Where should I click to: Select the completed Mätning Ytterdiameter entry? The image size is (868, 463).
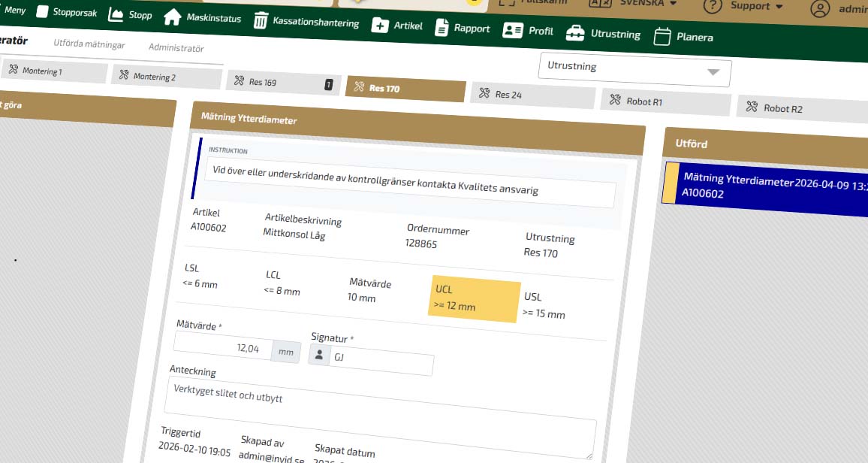tap(766, 188)
